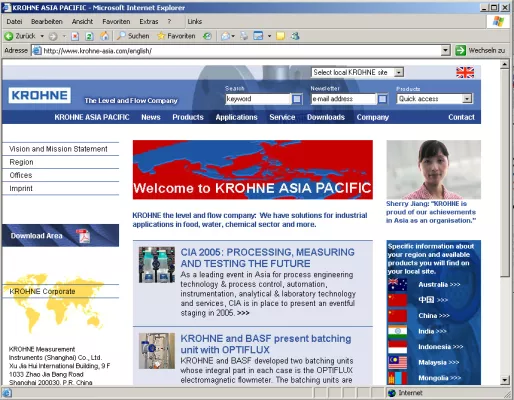Open the Ansicht menu
Screen dimensions: 514x400
tap(82, 22)
